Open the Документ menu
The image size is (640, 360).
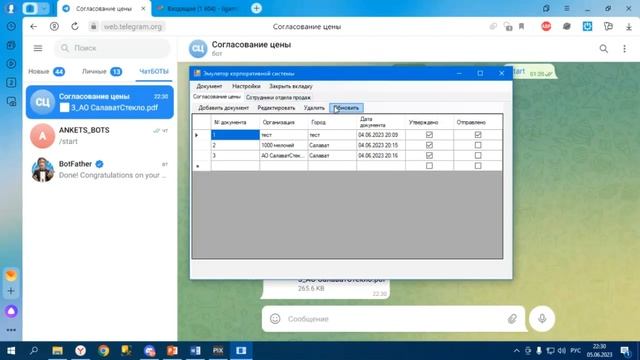tap(209, 86)
